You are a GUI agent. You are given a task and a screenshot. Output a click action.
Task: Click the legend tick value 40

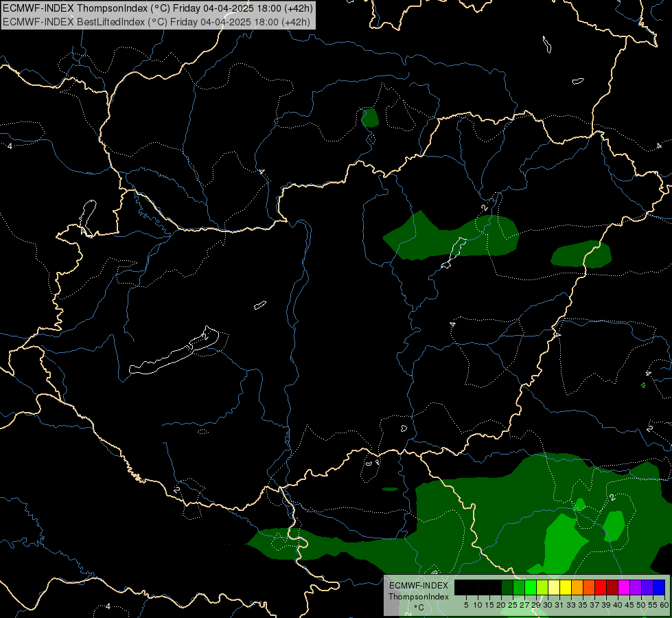[x=618, y=605]
